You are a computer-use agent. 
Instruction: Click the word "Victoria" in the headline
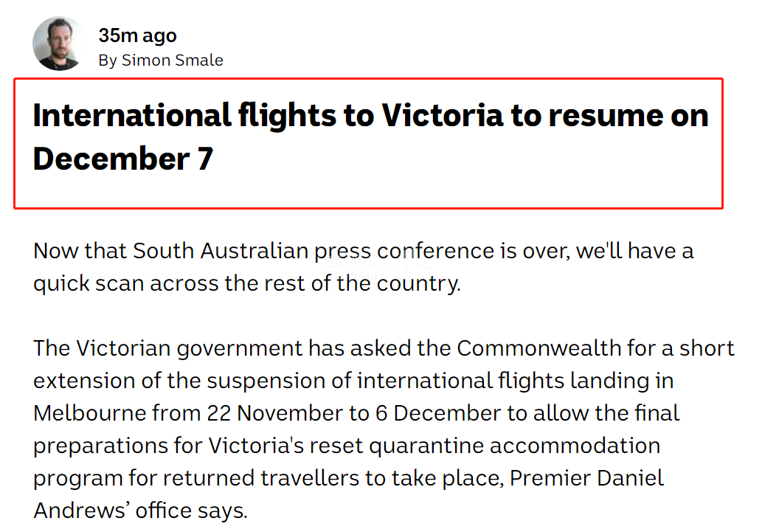[440, 116]
